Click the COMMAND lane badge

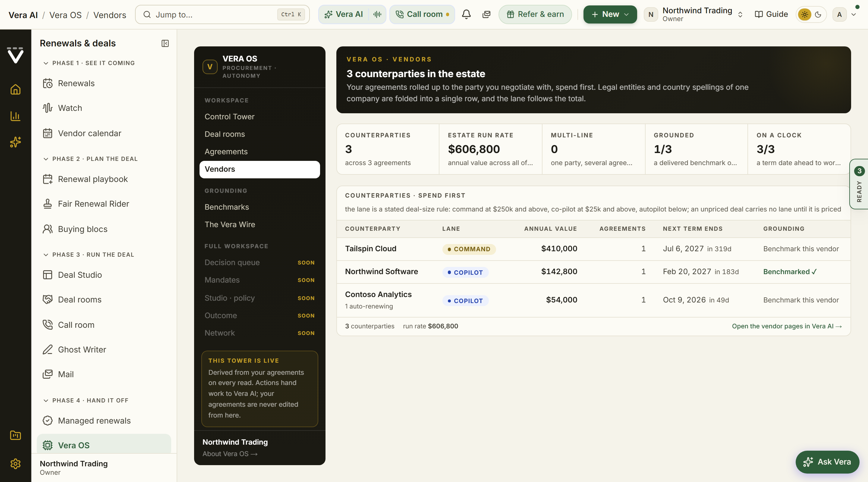[469, 249]
